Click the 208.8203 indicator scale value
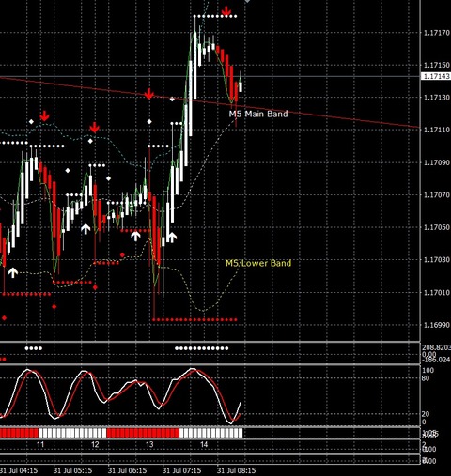 click(x=436, y=347)
